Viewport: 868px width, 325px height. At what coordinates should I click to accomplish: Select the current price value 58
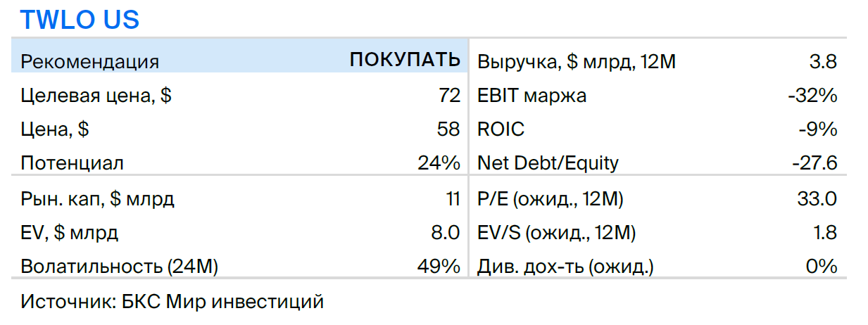[x=448, y=129]
